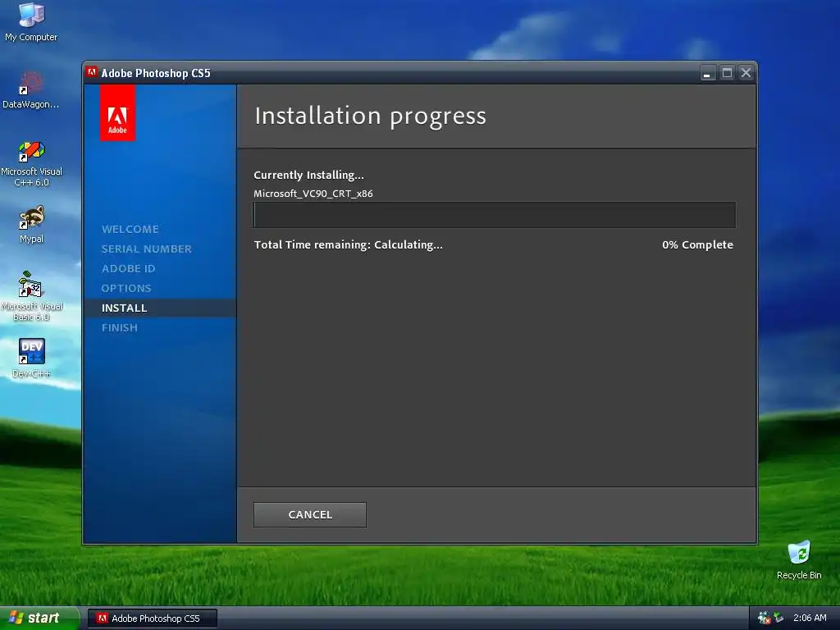
Task: Click the Adobe Photoshop CS5 window title
Action: tap(156, 73)
